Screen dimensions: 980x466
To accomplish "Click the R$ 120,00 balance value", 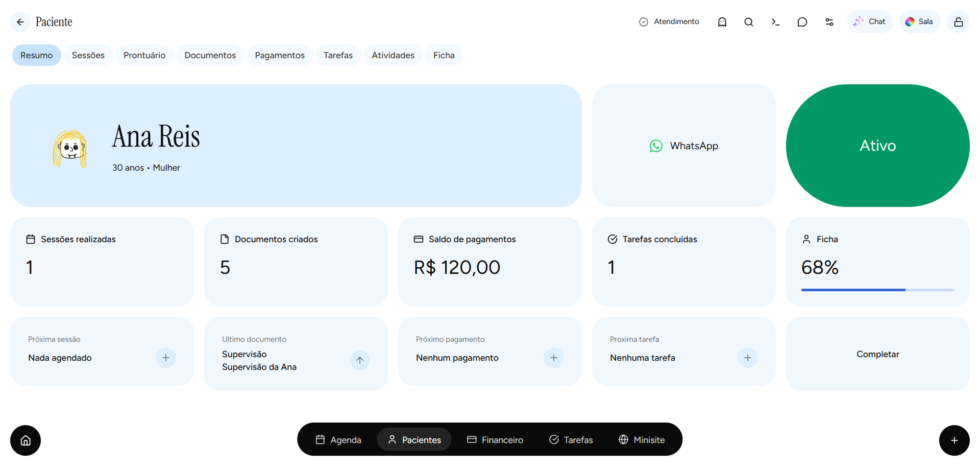I will (457, 267).
